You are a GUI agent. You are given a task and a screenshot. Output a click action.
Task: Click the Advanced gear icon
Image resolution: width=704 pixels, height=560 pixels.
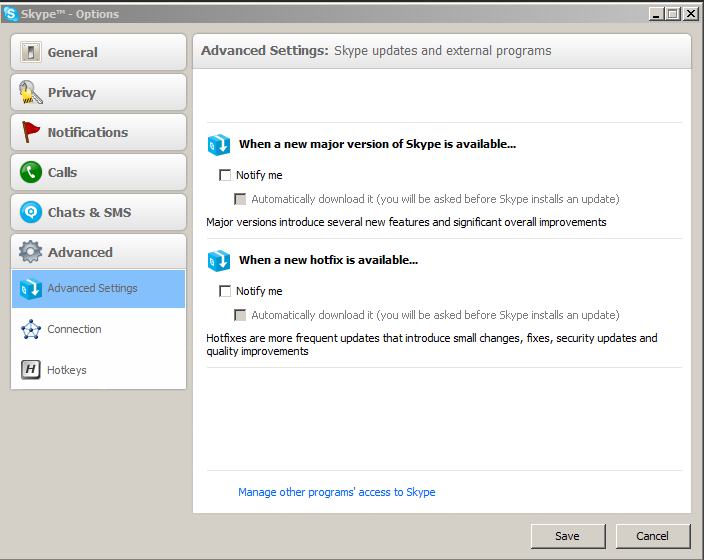[31, 252]
